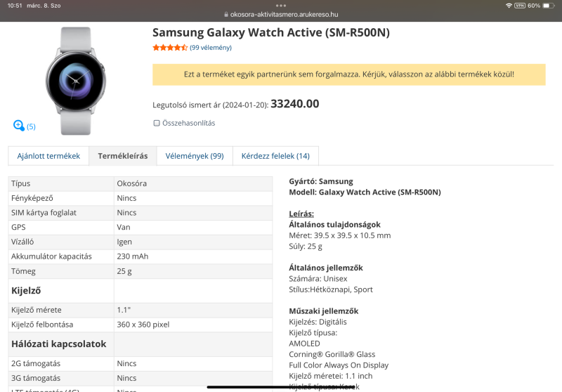Open the Kérdezz felelek (14) tab

coord(275,156)
